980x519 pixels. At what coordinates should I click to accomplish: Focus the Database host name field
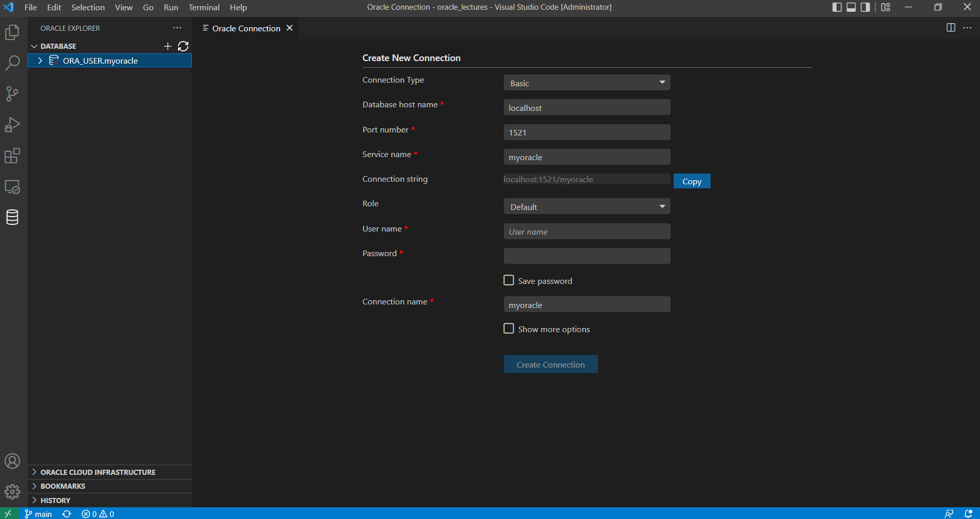pos(587,107)
